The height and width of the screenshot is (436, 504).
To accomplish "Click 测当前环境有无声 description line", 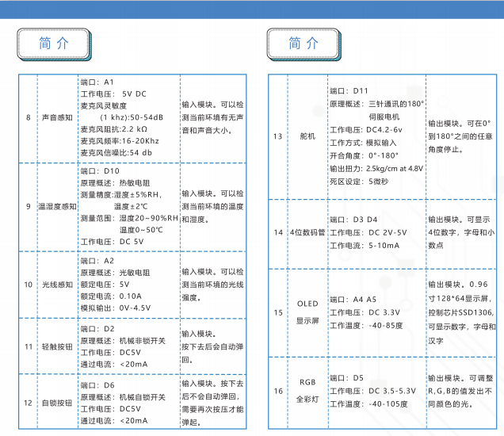I will 212,117.
